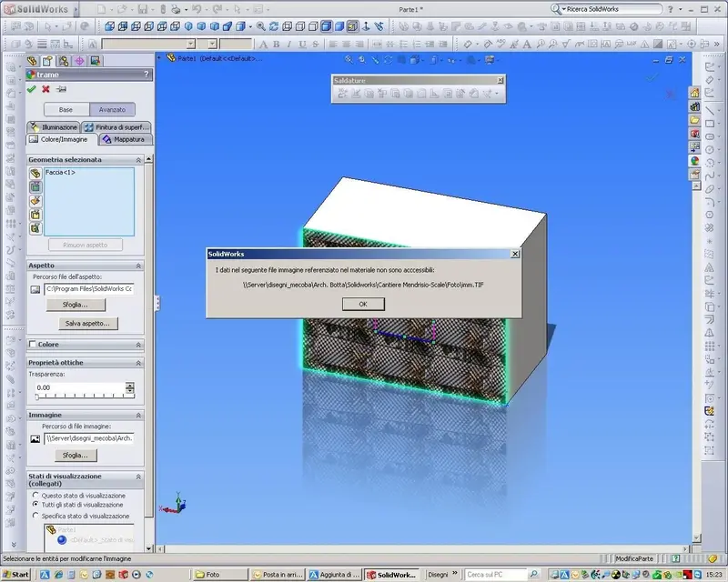Click Sfoglia under Immagine file path

click(x=76, y=456)
